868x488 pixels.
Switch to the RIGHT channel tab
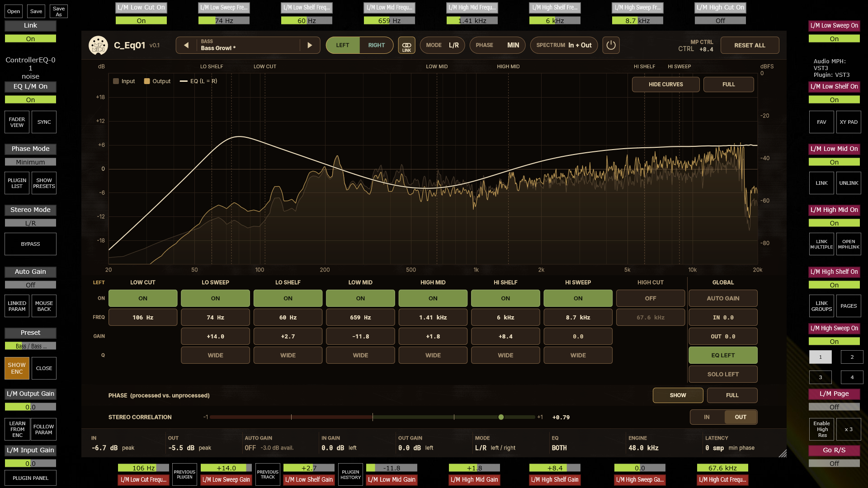[376, 45]
